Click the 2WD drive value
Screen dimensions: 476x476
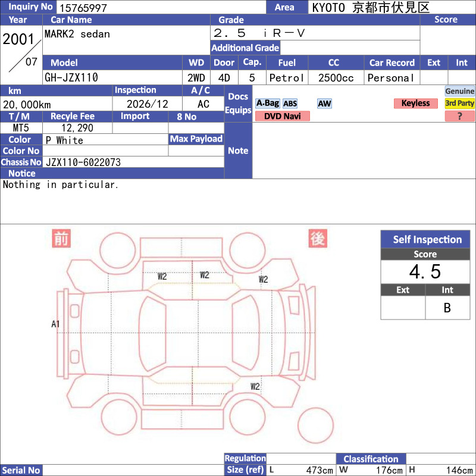(x=196, y=78)
